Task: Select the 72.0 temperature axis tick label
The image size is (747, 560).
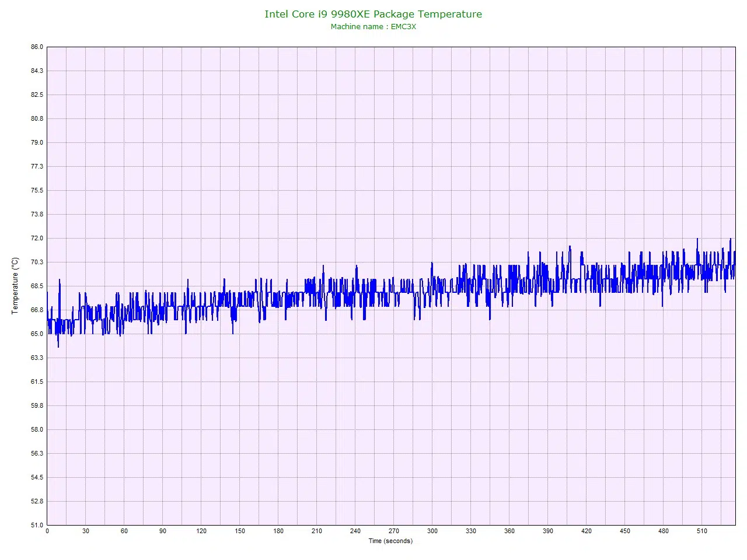Action: [x=37, y=239]
